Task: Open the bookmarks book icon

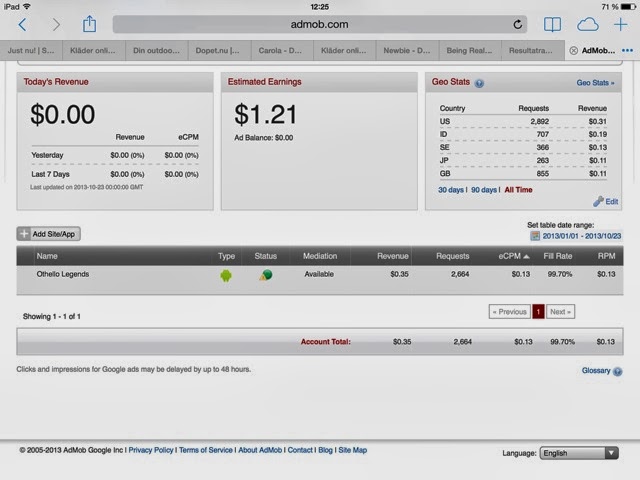Action: pyautogui.click(x=552, y=24)
